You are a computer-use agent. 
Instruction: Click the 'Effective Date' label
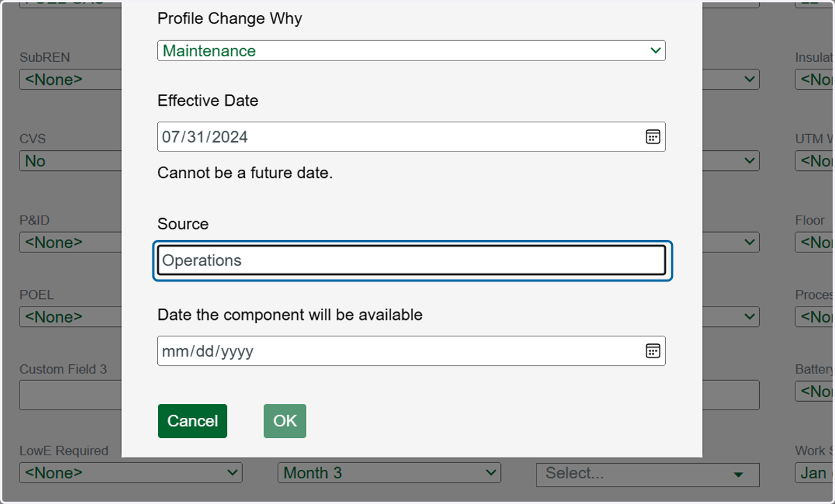[208, 101]
